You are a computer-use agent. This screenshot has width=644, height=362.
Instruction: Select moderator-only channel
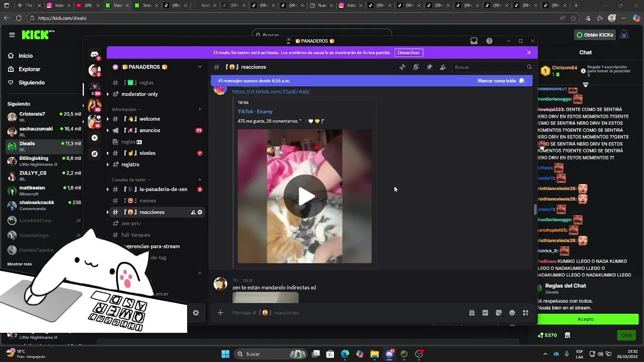point(156,94)
